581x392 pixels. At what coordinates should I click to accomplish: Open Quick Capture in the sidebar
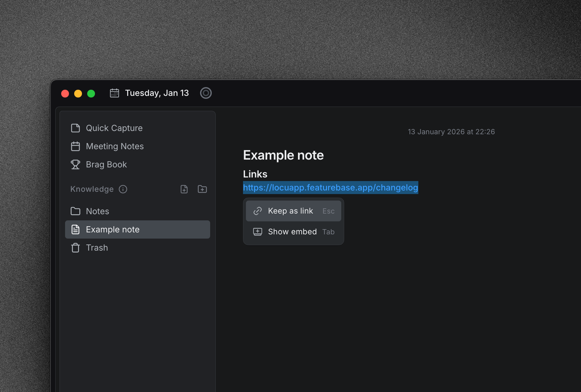(x=114, y=128)
